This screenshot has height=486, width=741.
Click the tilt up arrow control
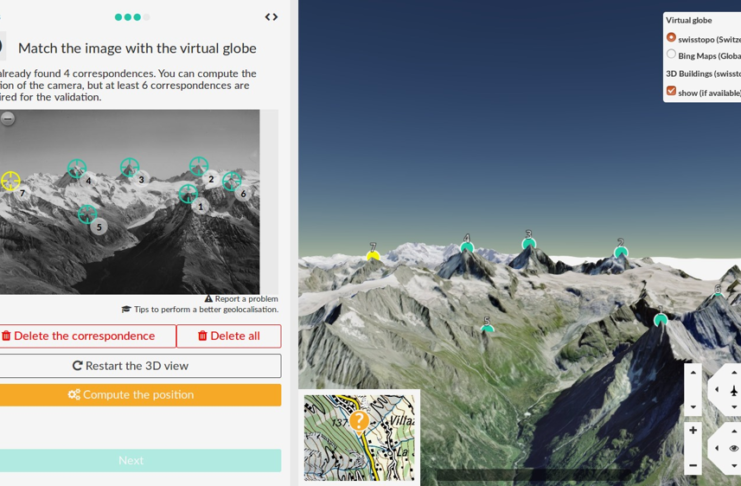click(693, 373)
